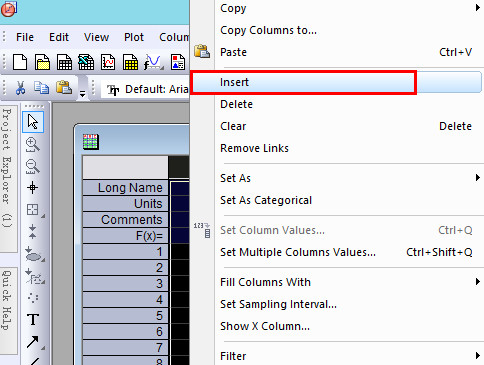Expand the Filter submenu arrow

coord(478,356)
